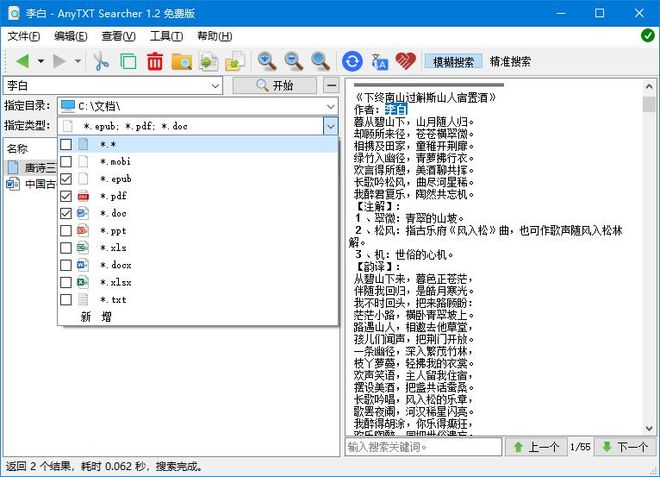Check the *.docx checkbox

(66, 265)
